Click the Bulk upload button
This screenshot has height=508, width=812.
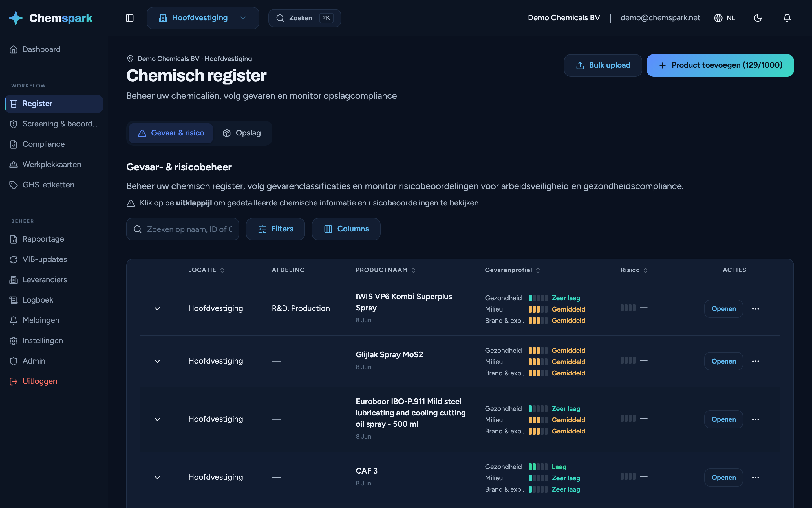(x=603, y=65)
